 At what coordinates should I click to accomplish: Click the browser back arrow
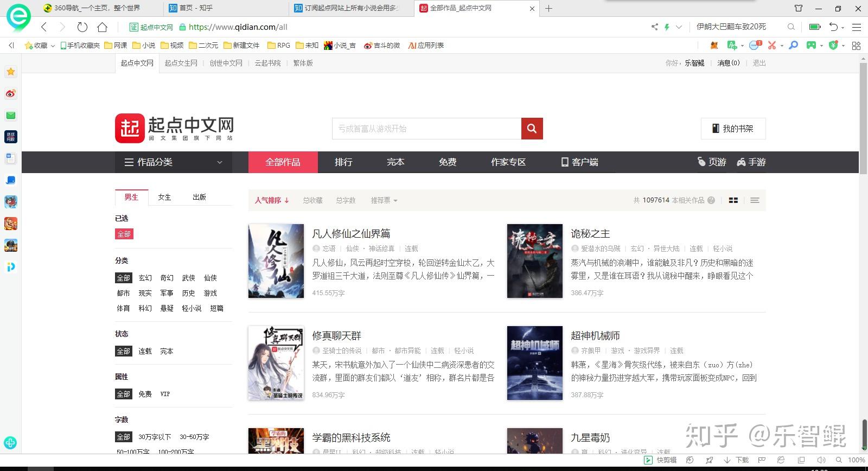tap(44, 27)
